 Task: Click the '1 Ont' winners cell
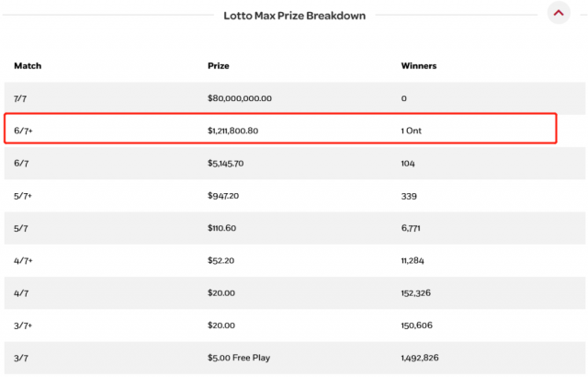coord(412,131)
